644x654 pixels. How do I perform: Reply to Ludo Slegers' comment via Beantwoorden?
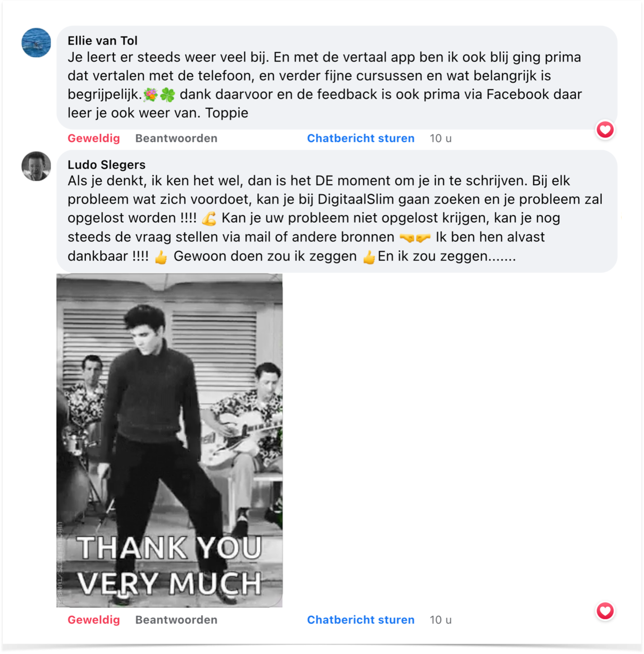click(176, 619)
